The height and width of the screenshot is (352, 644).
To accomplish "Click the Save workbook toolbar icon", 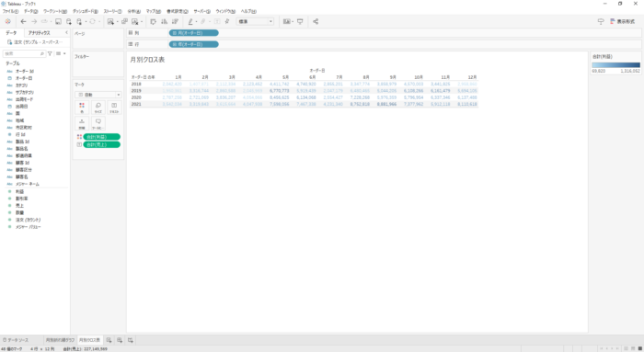I will point(58,21).
